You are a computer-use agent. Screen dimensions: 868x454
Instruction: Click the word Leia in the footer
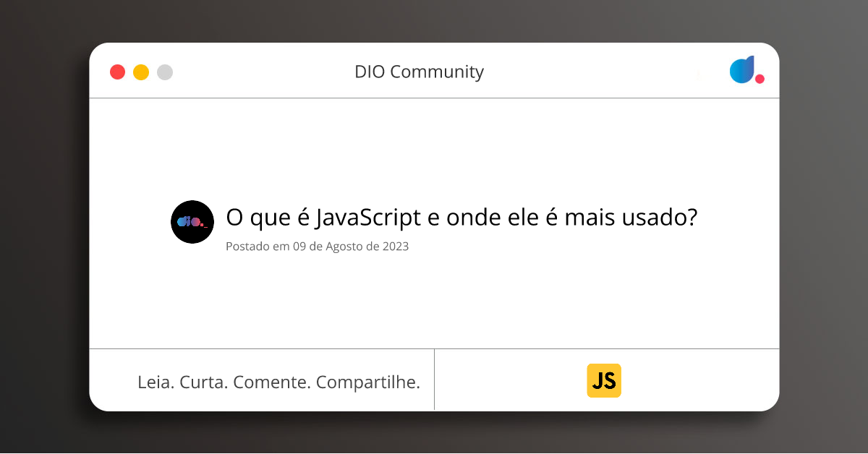click(156, 382)
